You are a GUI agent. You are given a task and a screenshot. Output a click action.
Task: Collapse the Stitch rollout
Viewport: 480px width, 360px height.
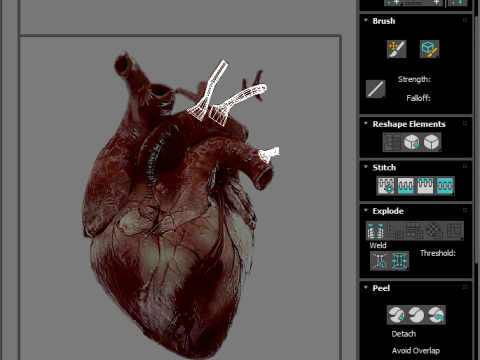click(366, 167)
